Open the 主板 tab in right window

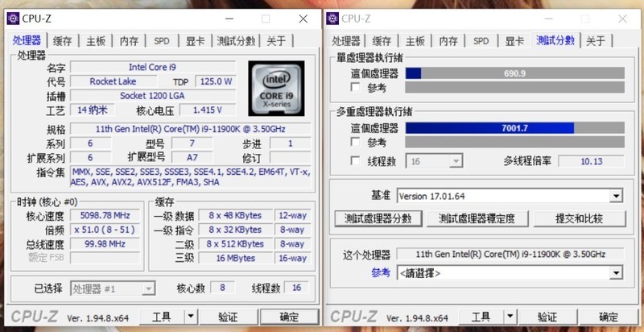coord(415,41)
